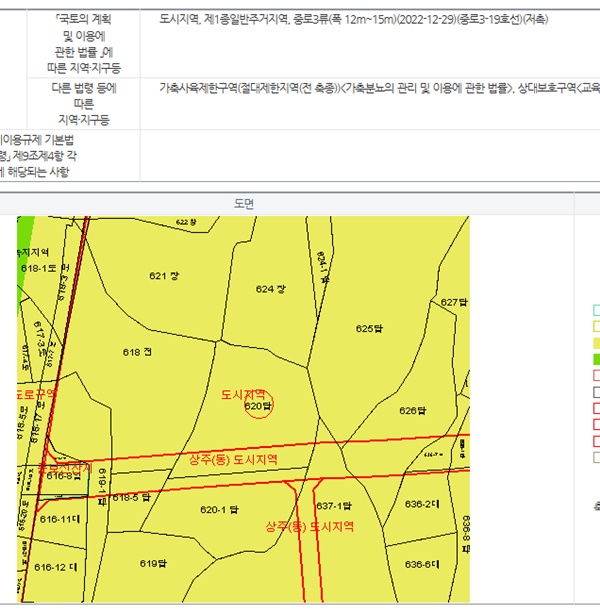The image size is (600, 613).
Task: Click the solid yellow legend swatch
Action: [596, 342]
